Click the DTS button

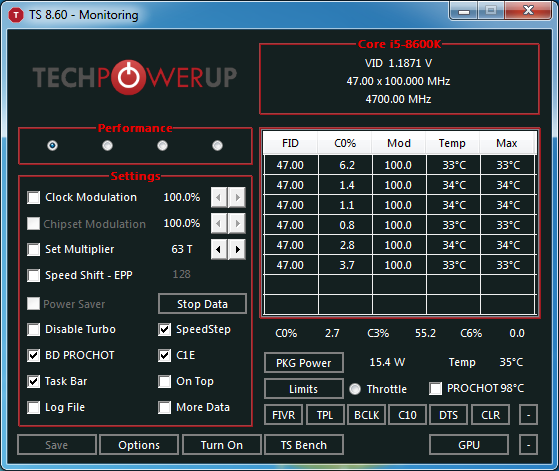(x=448, y=415)
